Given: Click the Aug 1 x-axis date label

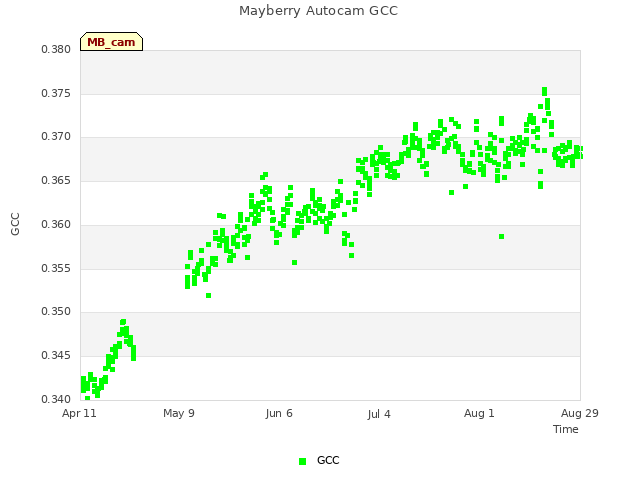Looking at the screenshot, I should (x=479, y=414).
